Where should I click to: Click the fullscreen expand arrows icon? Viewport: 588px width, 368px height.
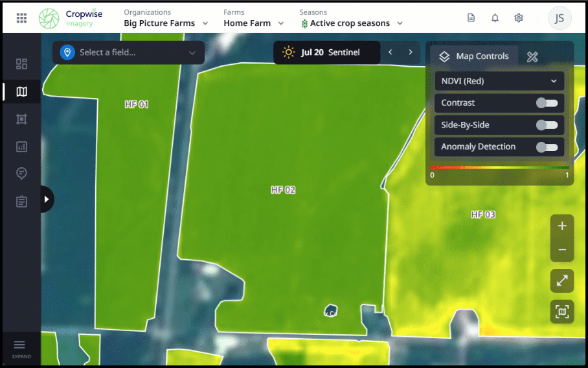click(x=561, y=281)
